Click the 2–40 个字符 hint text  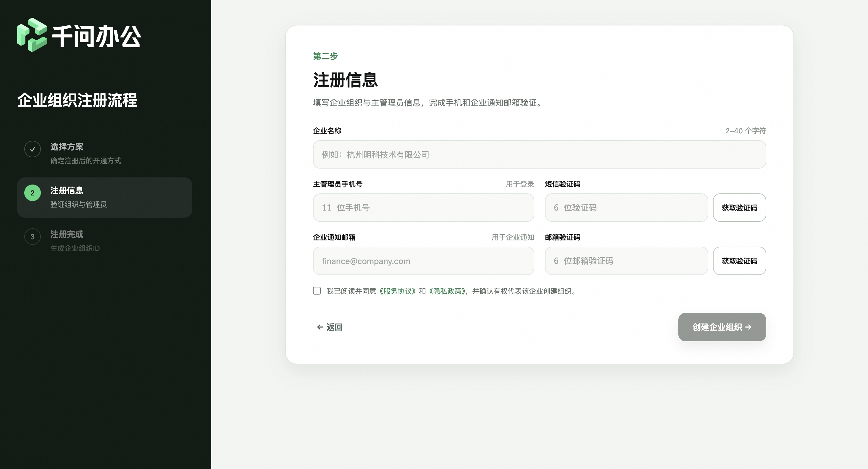[746, 131]
